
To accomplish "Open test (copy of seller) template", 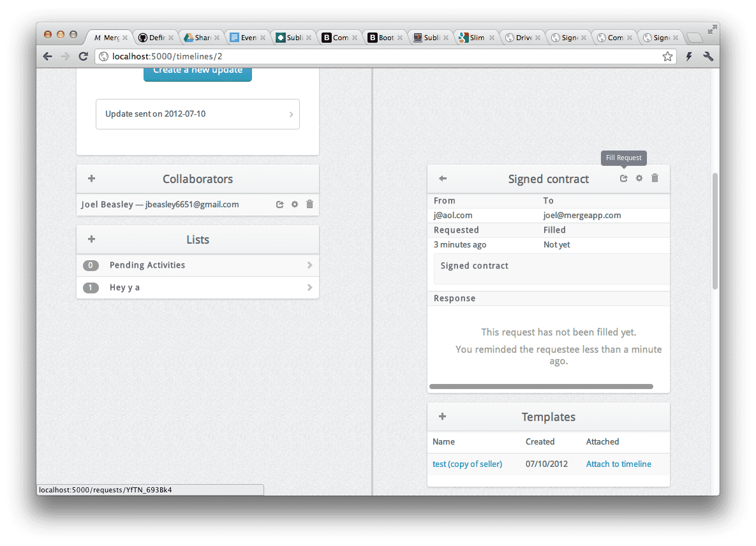I will point(467,464).
